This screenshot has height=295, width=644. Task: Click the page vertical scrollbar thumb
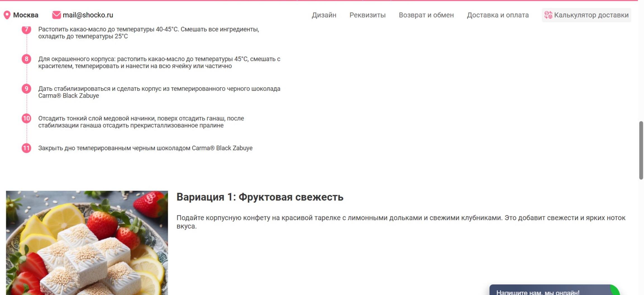[x=641, y=150]
